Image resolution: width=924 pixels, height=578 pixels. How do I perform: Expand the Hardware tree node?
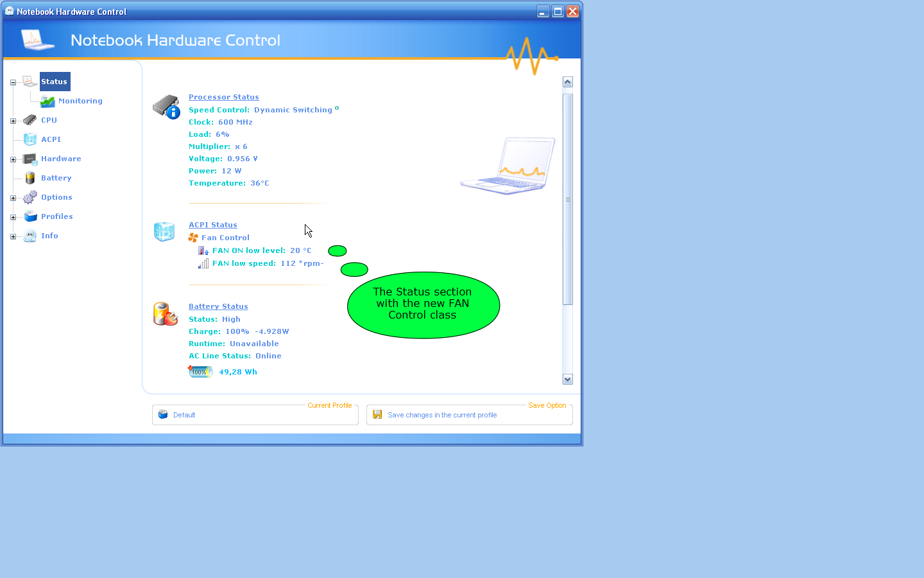13,159
